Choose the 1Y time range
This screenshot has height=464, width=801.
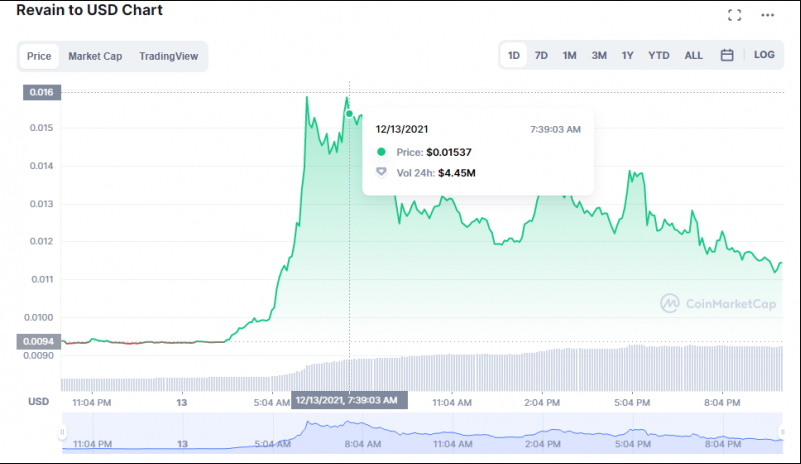627,55
